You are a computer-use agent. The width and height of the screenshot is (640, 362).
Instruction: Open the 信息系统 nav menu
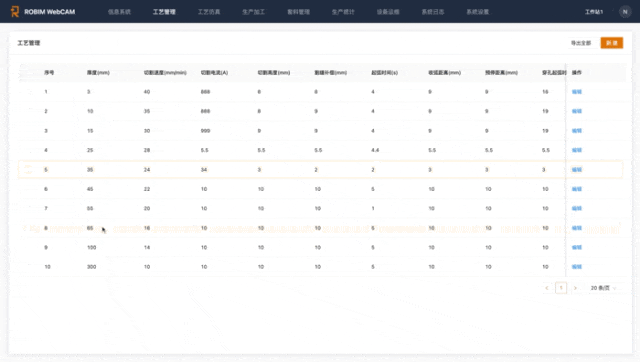click(x=119, y=12)
